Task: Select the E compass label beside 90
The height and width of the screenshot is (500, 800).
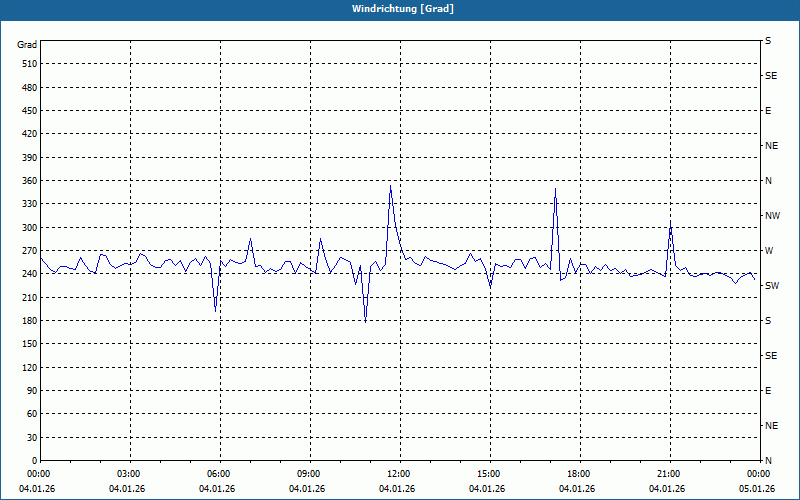Action: point(768,391)
